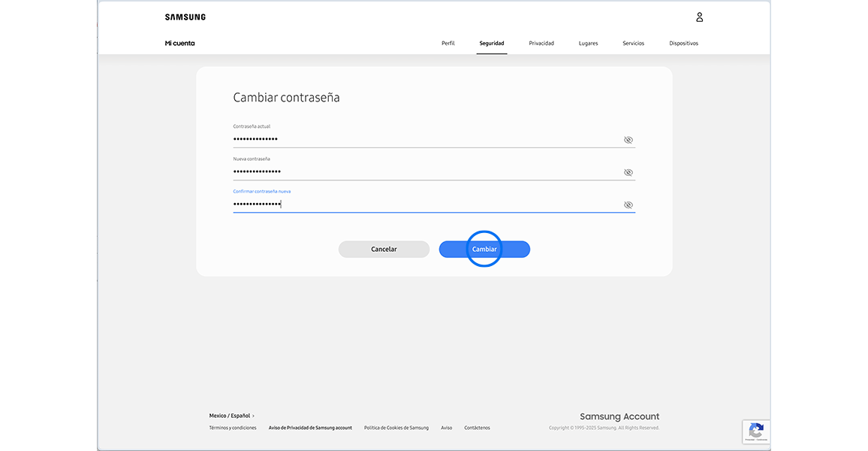The width and height of the screenshot is (868, 451).
Task: Switch to the Perfil tab
Action: pos(448,43)
